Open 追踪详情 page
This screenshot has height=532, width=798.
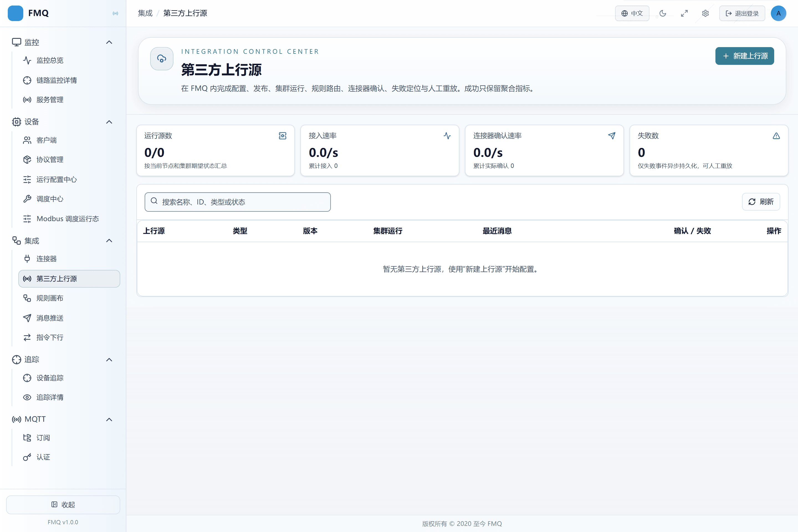coord(69,397)
